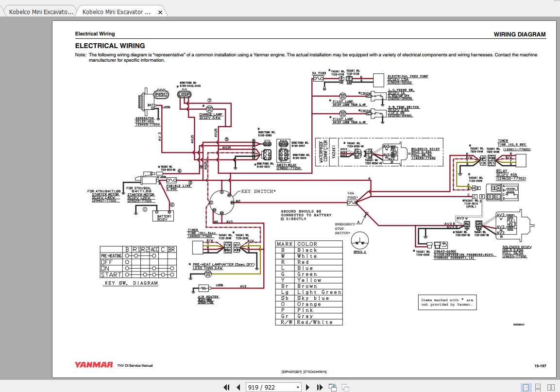The image size is (560, 392).
Task: Switch to continuous page view
Action: click(538, 387)
